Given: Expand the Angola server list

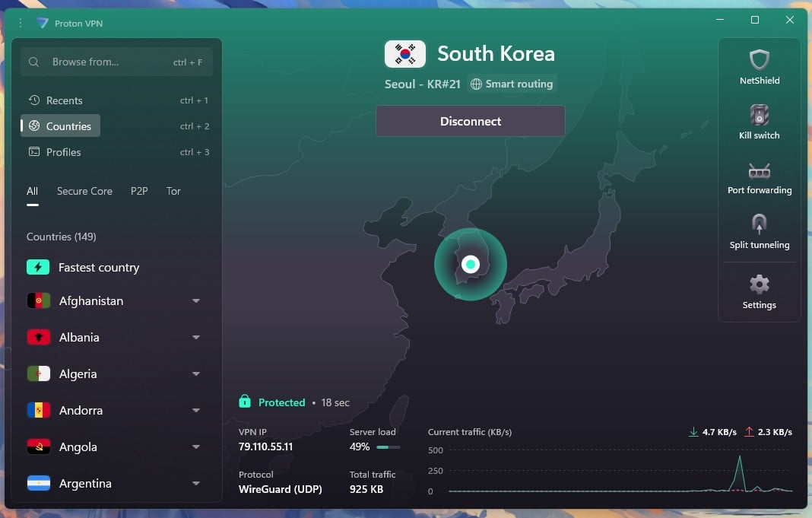Looking at the screenshot, I should (196, 446).
